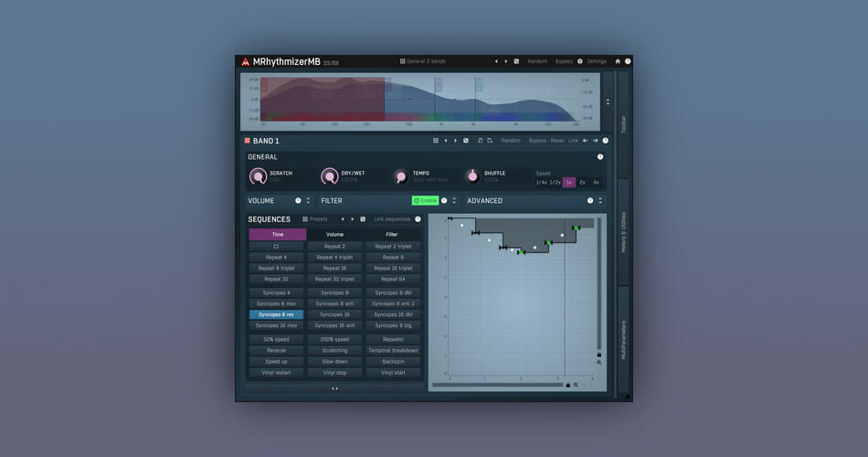Previous Sequences preset arrow
Screen dimensions: 868x457
342,219
